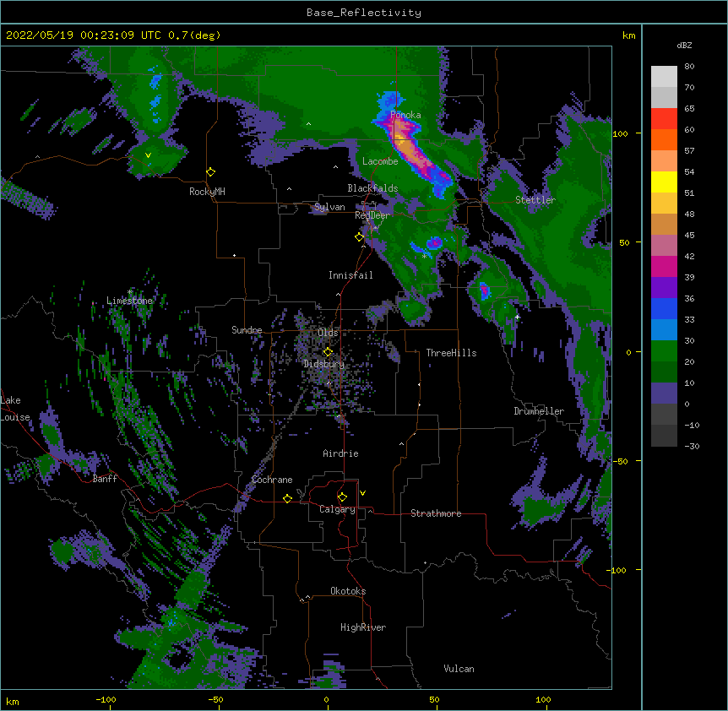Click the 80 value on dBZ scale
The height and width of the screenshot is (711, 728).
[689, 67]
